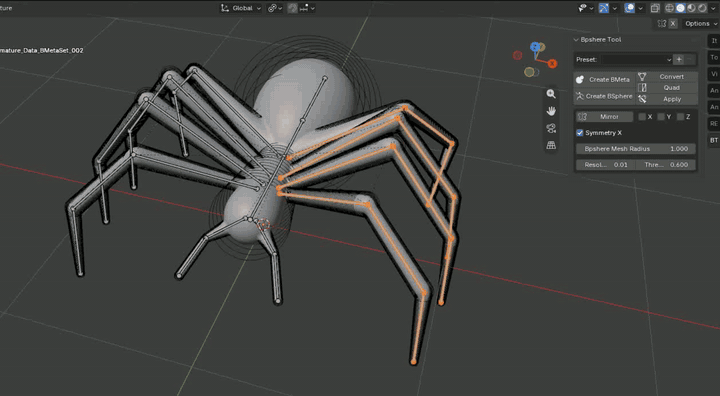This screenshot has height=396, width=720.
Task: Toggle the camera view icon
Action: tap(551, 128)
